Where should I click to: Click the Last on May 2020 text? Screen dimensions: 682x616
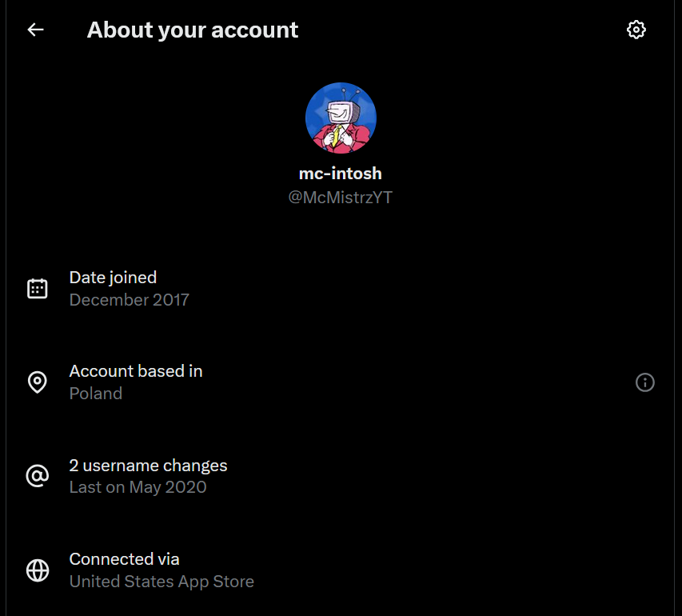click(x=138, y=487)
